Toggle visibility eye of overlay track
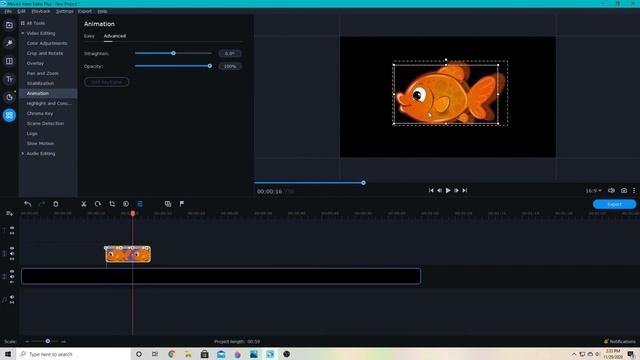Screen dimensions: 640x360 [x=12, y=248]
